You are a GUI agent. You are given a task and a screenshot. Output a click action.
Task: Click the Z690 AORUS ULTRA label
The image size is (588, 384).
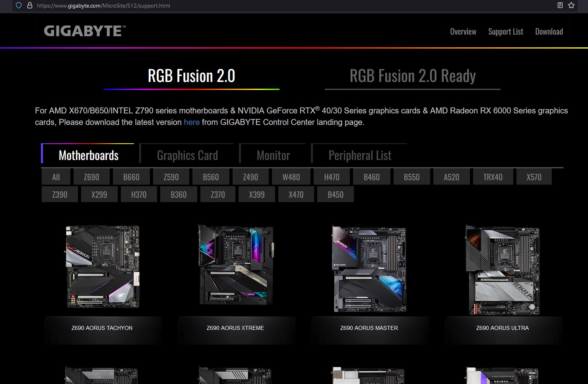(x=503, y=328)
